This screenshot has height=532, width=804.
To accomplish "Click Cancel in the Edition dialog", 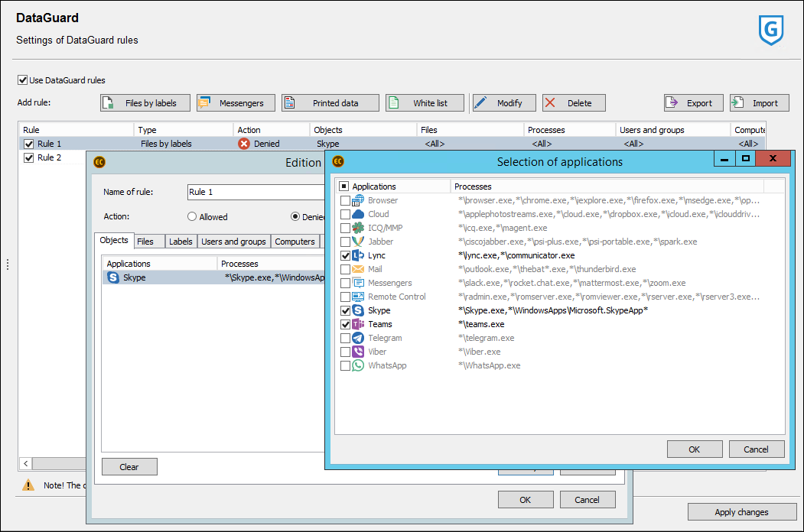I will click(x=587, y=500).
